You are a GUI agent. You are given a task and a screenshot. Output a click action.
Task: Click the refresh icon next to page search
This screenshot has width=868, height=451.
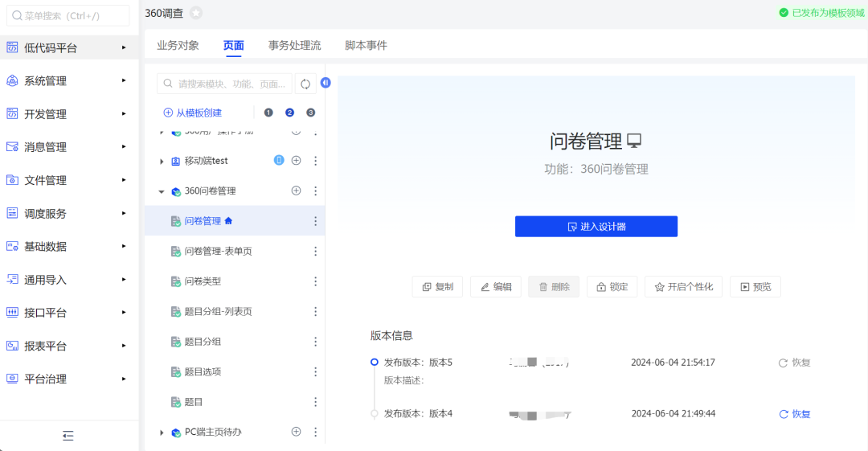(305, 84)
